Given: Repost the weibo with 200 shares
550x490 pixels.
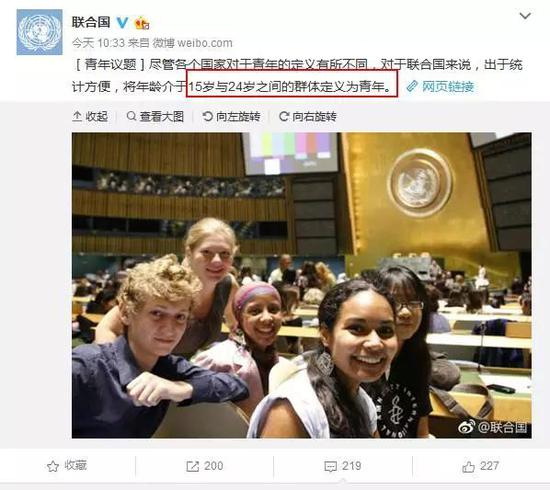Looking at the screenshot, I should pos(205,466).
